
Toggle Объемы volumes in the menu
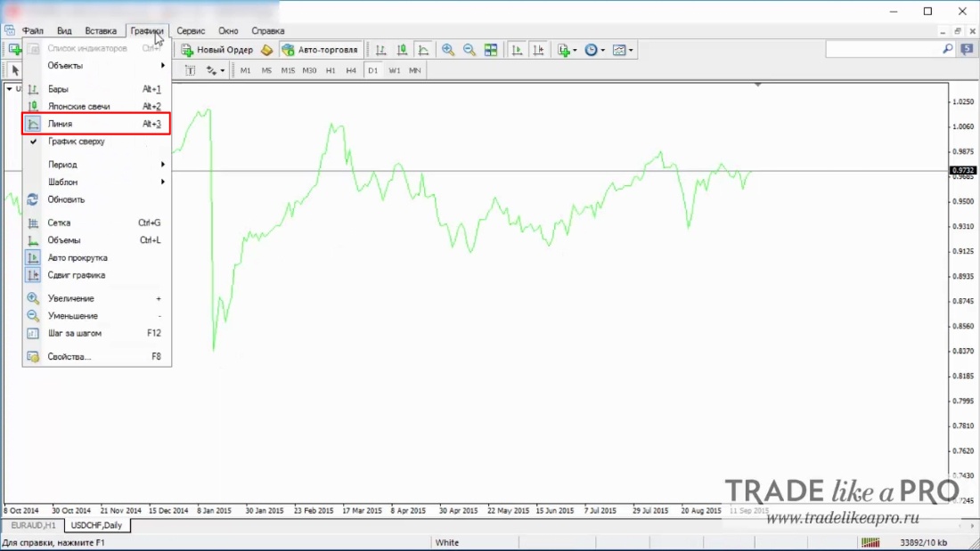(97, 240)
